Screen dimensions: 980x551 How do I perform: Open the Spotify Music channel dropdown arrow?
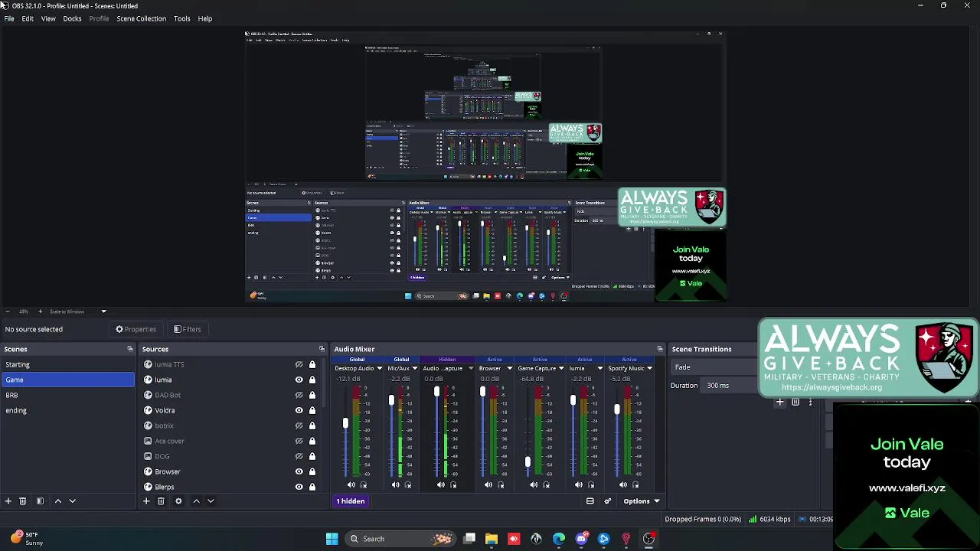coord(649,369)
